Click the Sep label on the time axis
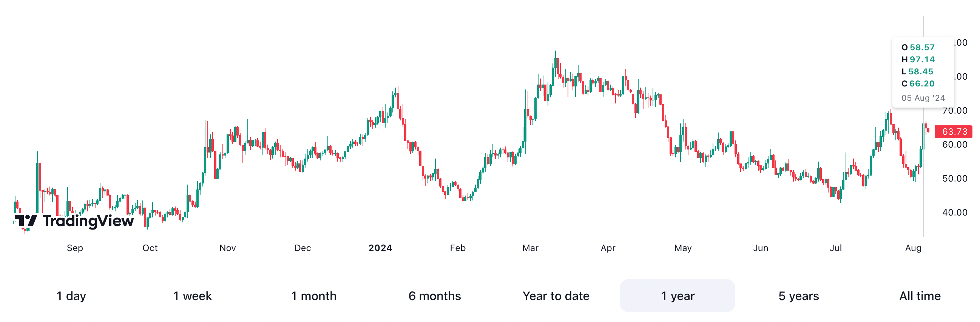The image size is (980, 322). pyautogui.click(x=75, y=248)
